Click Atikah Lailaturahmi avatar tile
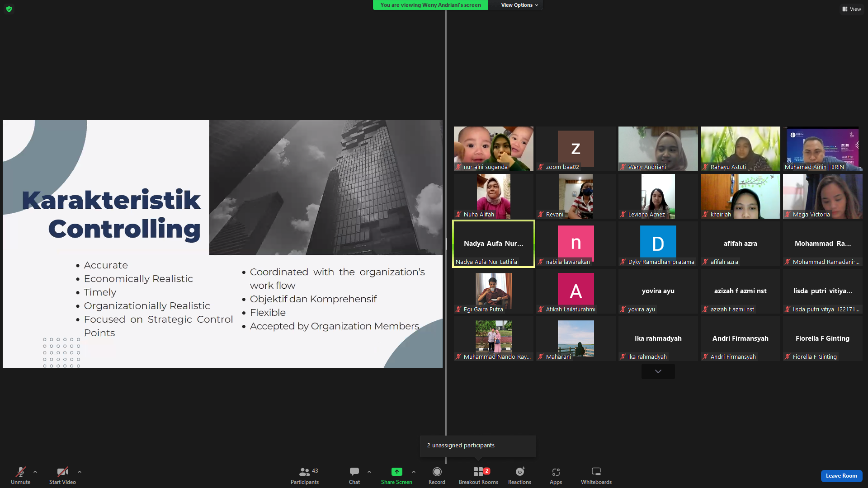This screenshot has width=868, height=488. pyautogui.click(x=576, y=291)
